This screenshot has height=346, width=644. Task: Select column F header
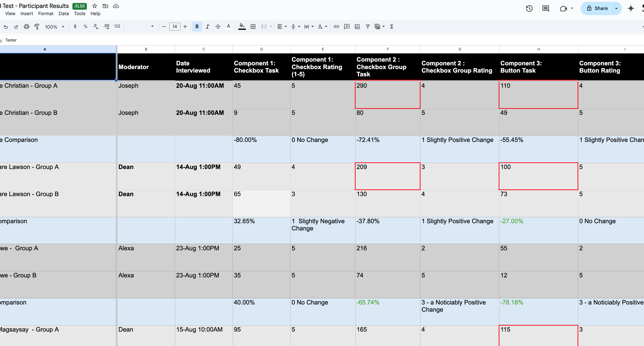(x=388, y=49)
